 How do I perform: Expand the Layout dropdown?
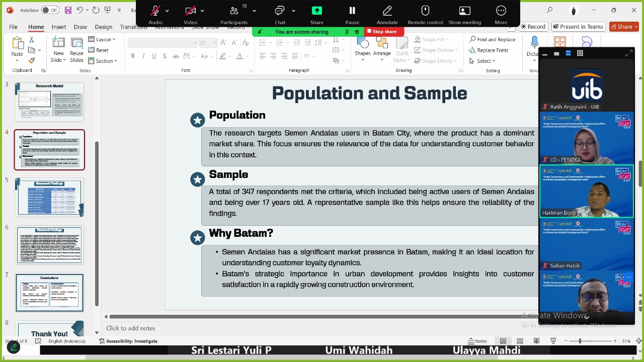click(x=102, y=39)
